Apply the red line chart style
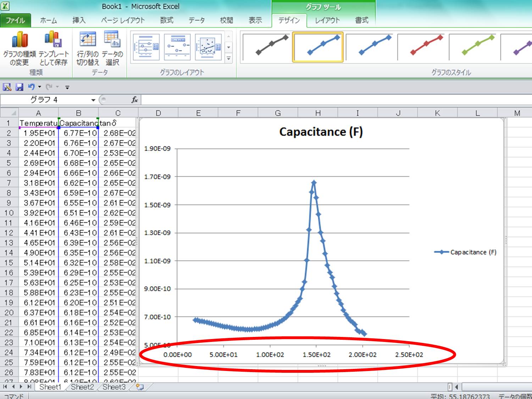The image size is (532, 399). coord(421,47)
